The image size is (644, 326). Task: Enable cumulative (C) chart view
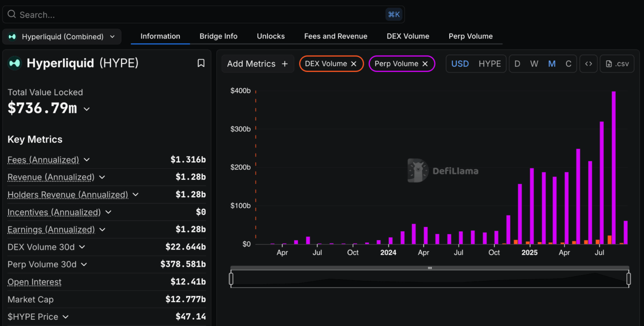tap(569, 63)
